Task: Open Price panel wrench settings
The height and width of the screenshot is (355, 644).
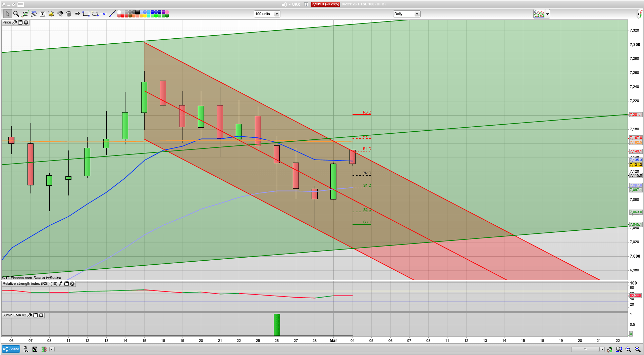Action: 14,22
